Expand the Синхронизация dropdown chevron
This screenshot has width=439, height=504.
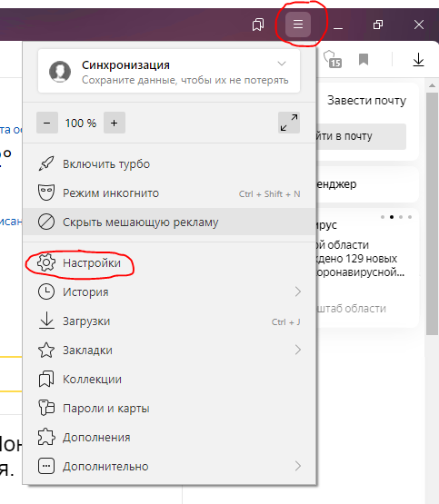pyautogui.click(x=282, y=64)
